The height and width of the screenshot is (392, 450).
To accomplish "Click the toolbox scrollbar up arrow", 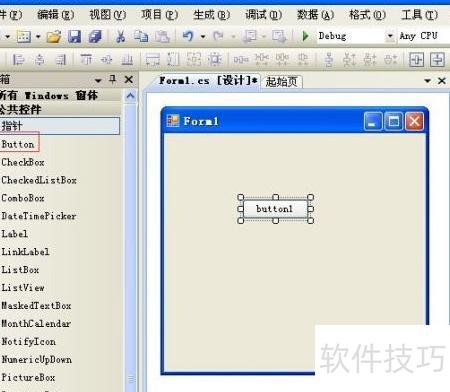I will 130,96.
